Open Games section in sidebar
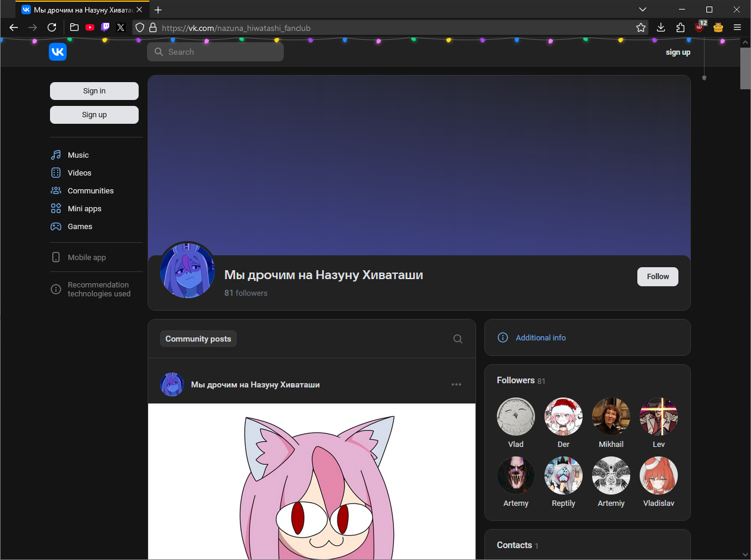Screen dimensions: 751x560 (x=80, y=226)
